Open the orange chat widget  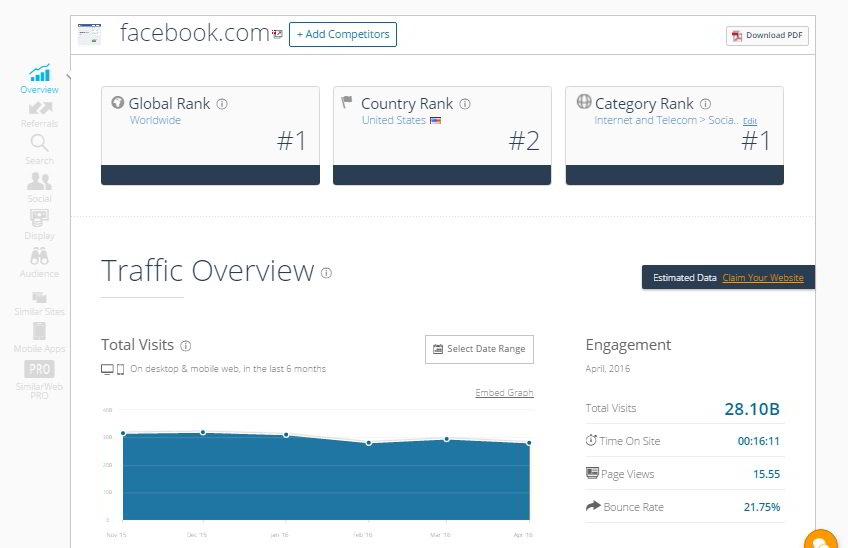click(821, 540)
